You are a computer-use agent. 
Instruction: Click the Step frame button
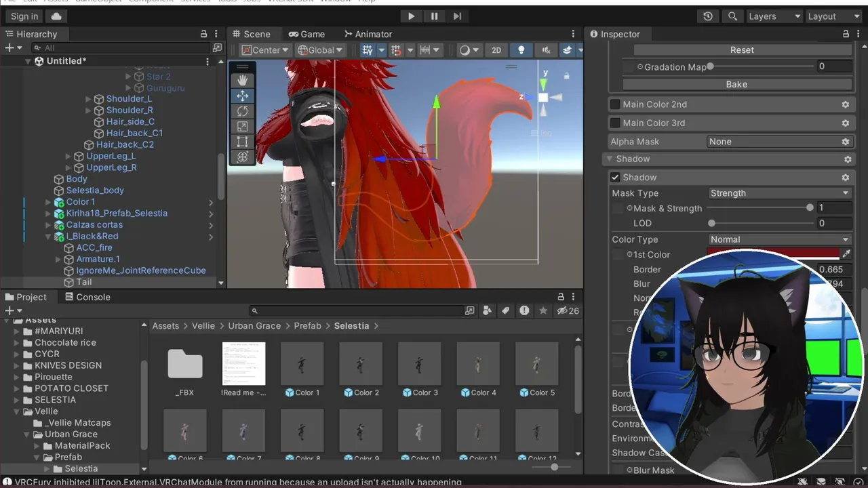[x=457, y=16]
